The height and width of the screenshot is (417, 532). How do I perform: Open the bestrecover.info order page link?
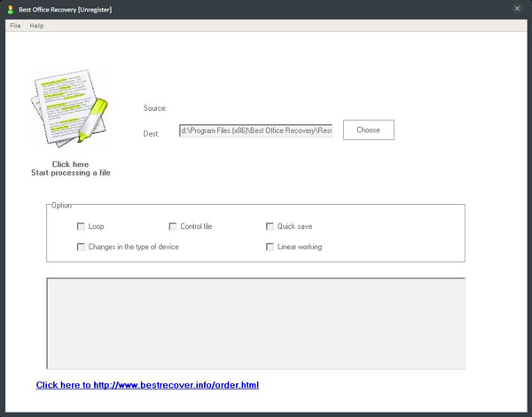point(147,385)
